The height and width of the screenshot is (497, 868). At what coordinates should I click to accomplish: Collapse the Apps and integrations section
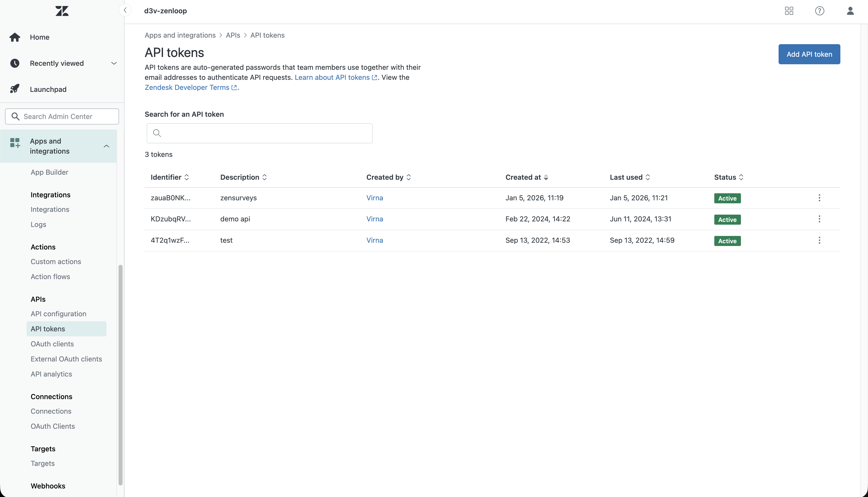pyautogui.click(x=106, y=146)
